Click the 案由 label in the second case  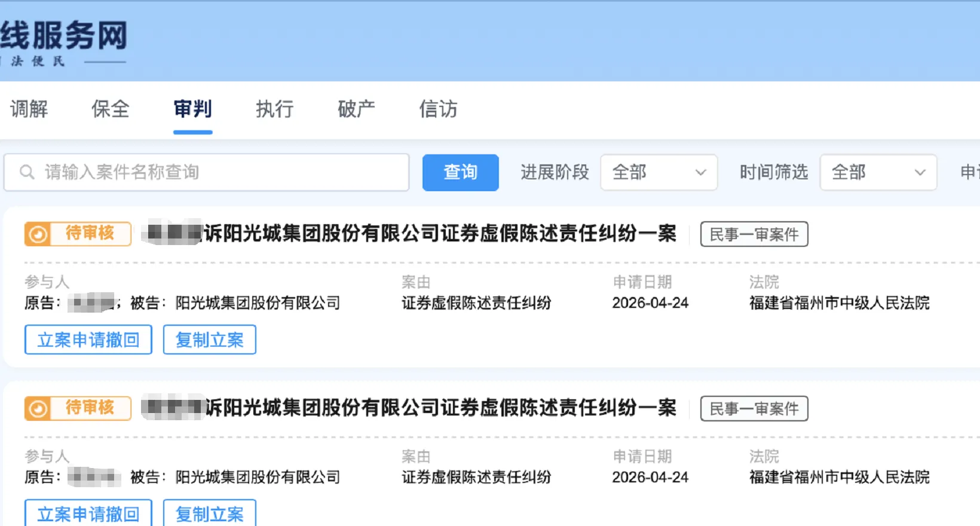coord(416,457)
